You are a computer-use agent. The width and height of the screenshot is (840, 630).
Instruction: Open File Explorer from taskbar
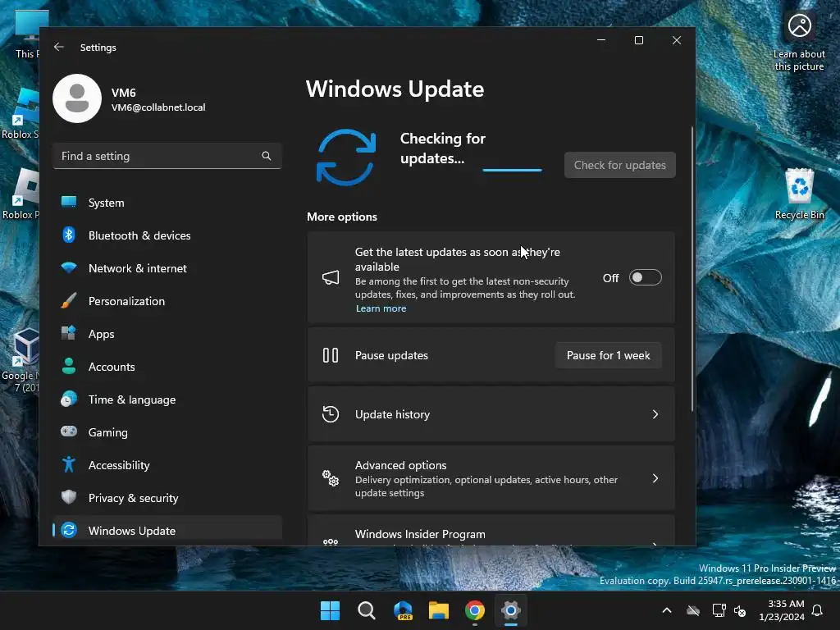click(x=439, y=610)
